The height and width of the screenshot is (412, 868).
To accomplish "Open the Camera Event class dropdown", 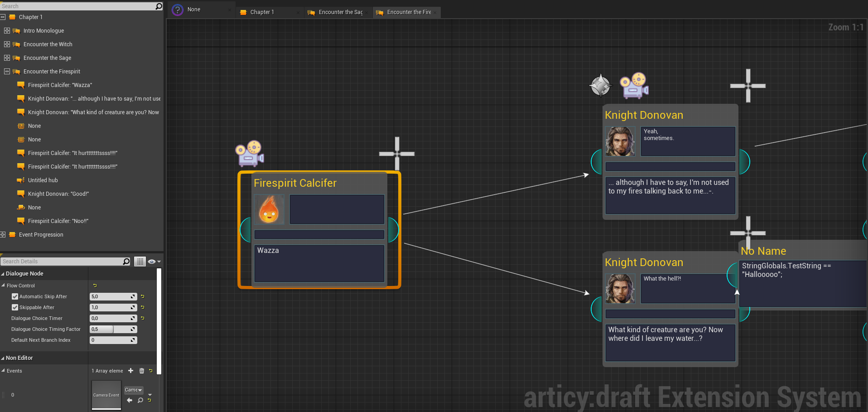I will [x=134, y=390].
